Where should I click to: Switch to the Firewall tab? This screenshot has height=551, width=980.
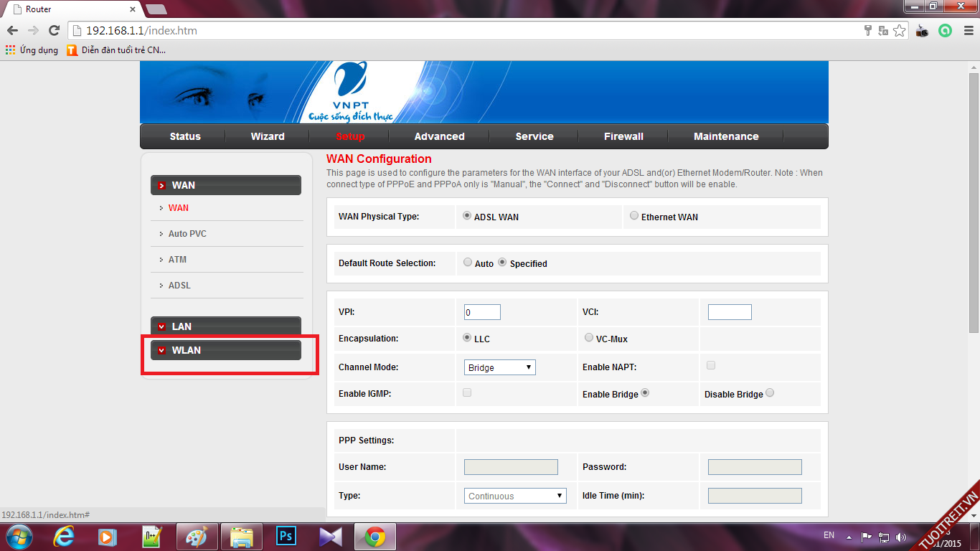(x=623, y=136)
